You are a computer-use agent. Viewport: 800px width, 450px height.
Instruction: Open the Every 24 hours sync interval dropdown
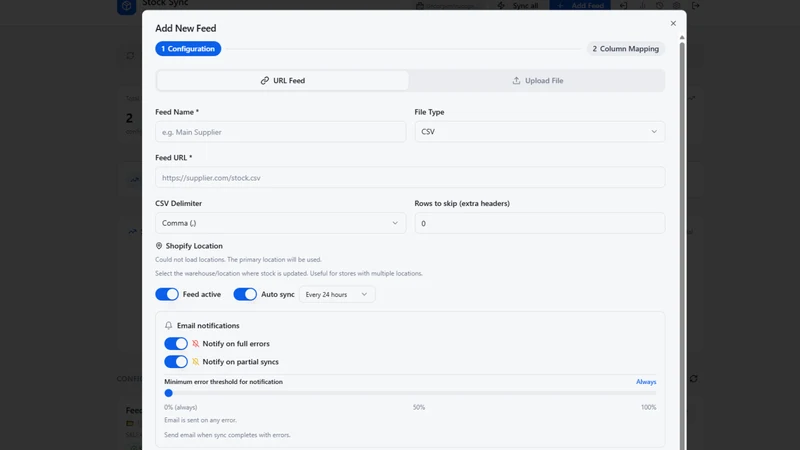point(337,294)
